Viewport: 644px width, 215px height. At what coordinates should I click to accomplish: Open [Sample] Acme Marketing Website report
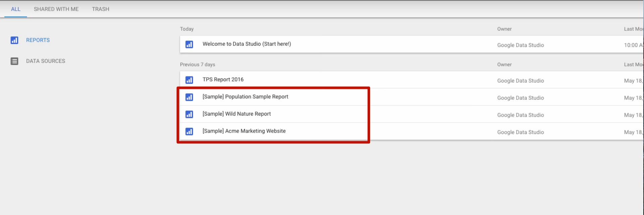pos(244,131)
